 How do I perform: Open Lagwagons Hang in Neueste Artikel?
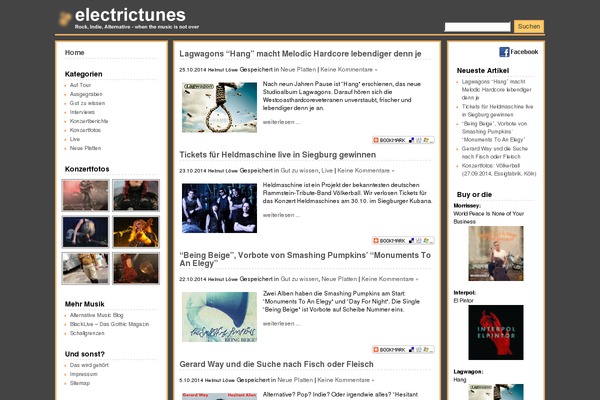click(x=496, y=90)
